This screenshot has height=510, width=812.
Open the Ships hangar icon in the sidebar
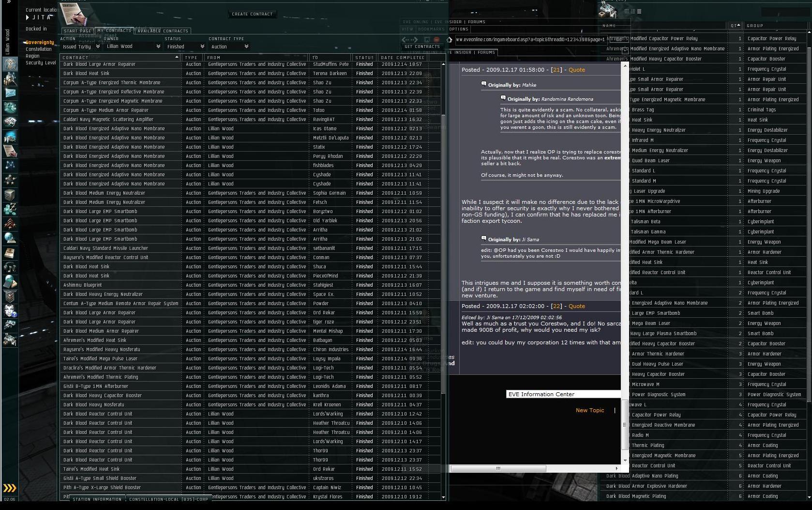pos(10,325)
